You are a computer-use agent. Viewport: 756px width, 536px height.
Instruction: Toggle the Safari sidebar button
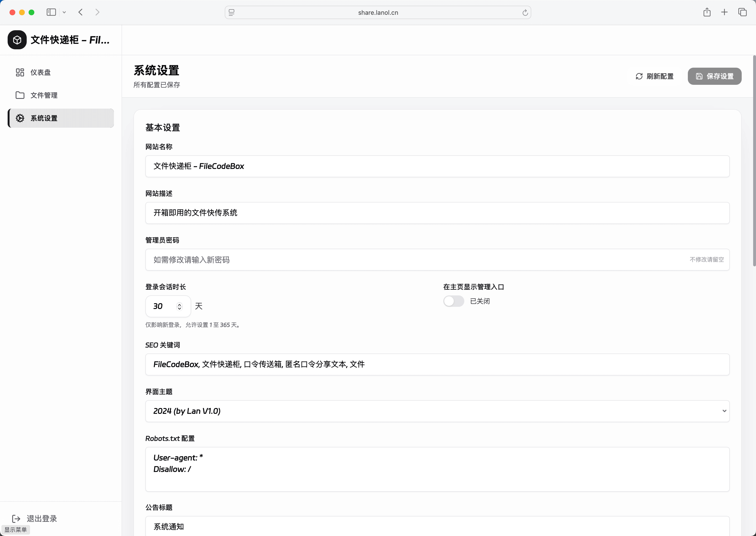click(x=51, y=12)
